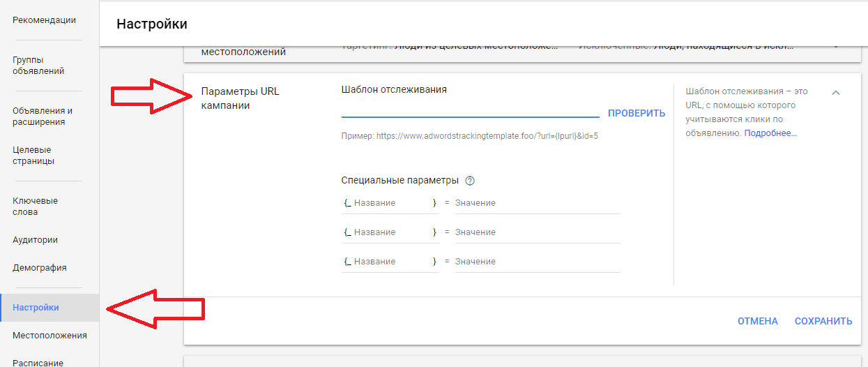Focus the second Название parameter field
Image resolution: width=868 pixels, height=367 pixels.
(x=393, y=232)
